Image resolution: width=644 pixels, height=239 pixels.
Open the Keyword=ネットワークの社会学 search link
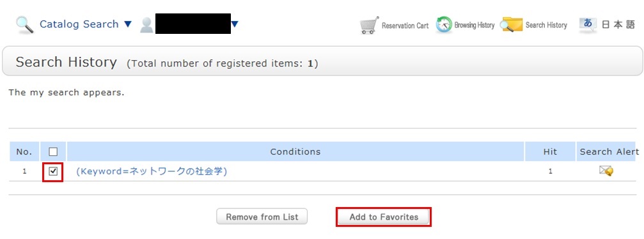pos(152,171)
